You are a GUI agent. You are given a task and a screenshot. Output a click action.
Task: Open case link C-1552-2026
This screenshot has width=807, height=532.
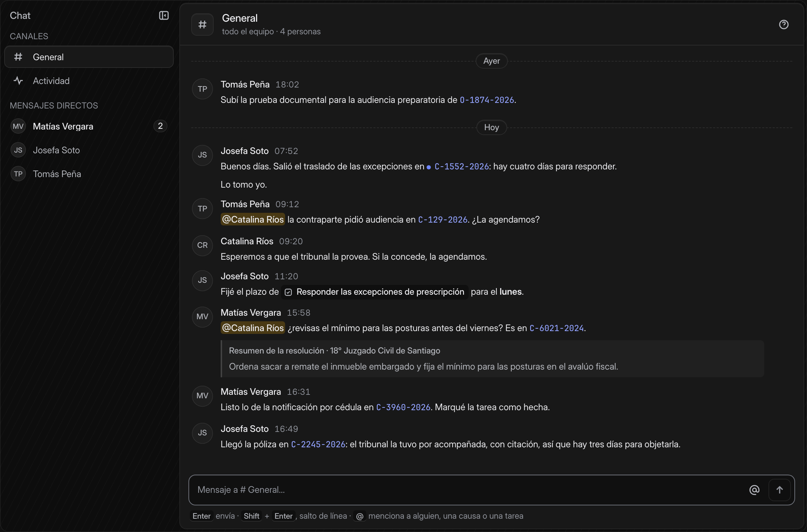[x=462, y=167]
